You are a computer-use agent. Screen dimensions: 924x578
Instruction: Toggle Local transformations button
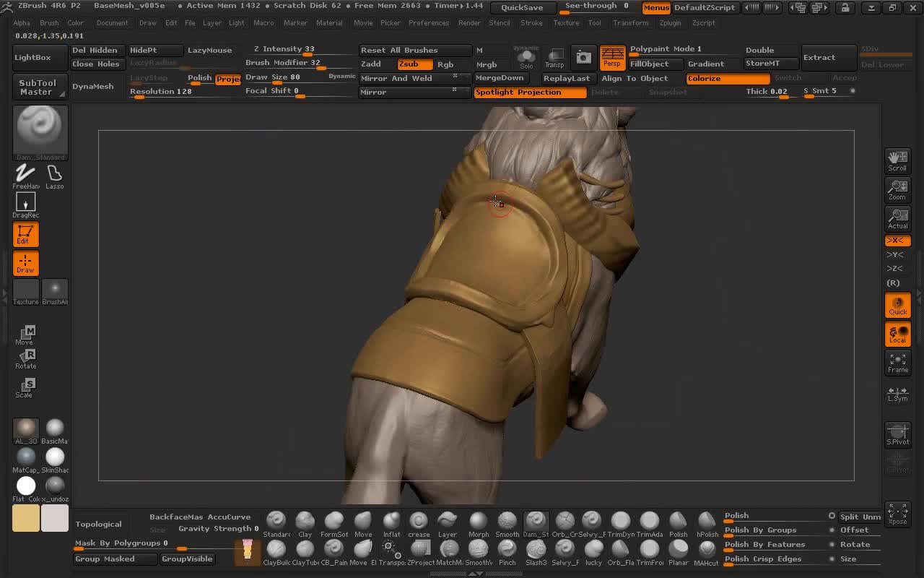[x=897, y=335]
